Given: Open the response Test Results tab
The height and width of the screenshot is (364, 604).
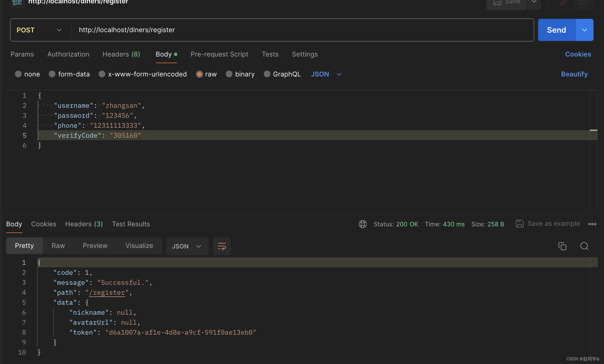Looking at the screenshot, I should [131, 224].
